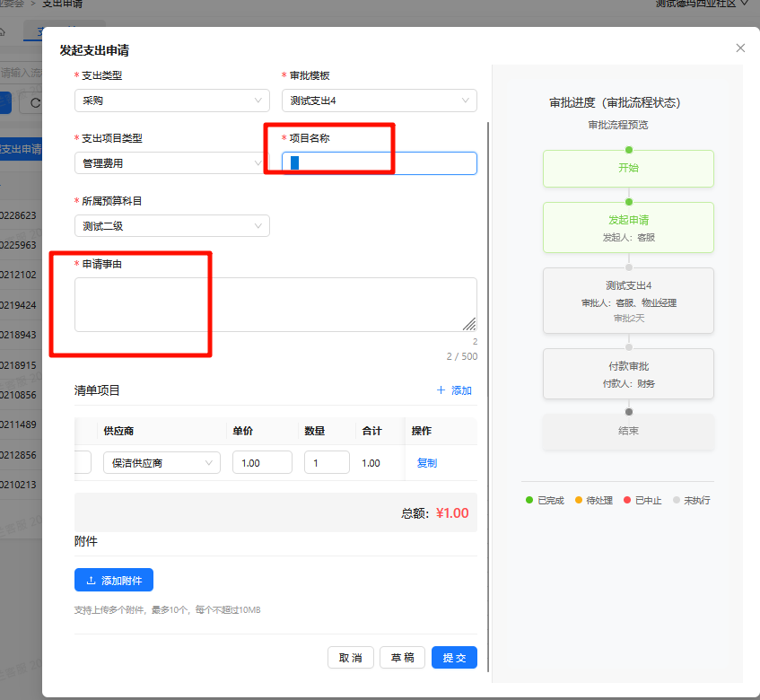Click the 数量 field showing 1

(x=327, y=463)
